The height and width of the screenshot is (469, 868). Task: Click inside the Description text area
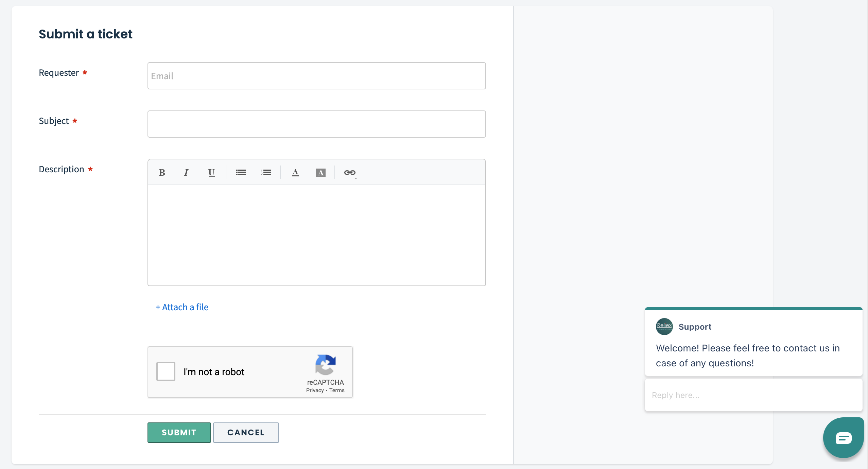pyautogui.click(x=316, y=235)
